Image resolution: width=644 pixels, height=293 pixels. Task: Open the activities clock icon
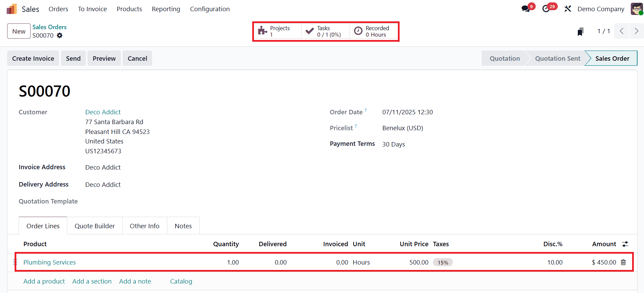click(546, 9)
